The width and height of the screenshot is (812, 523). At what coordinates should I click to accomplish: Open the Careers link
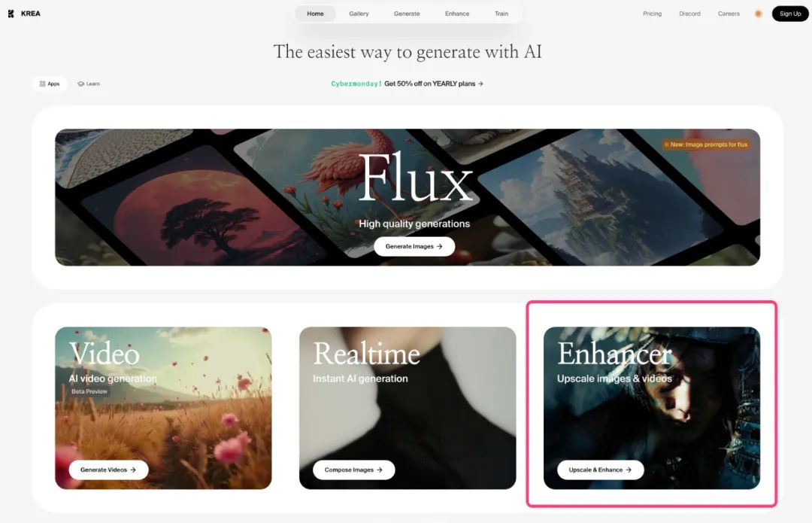(729, 14)
